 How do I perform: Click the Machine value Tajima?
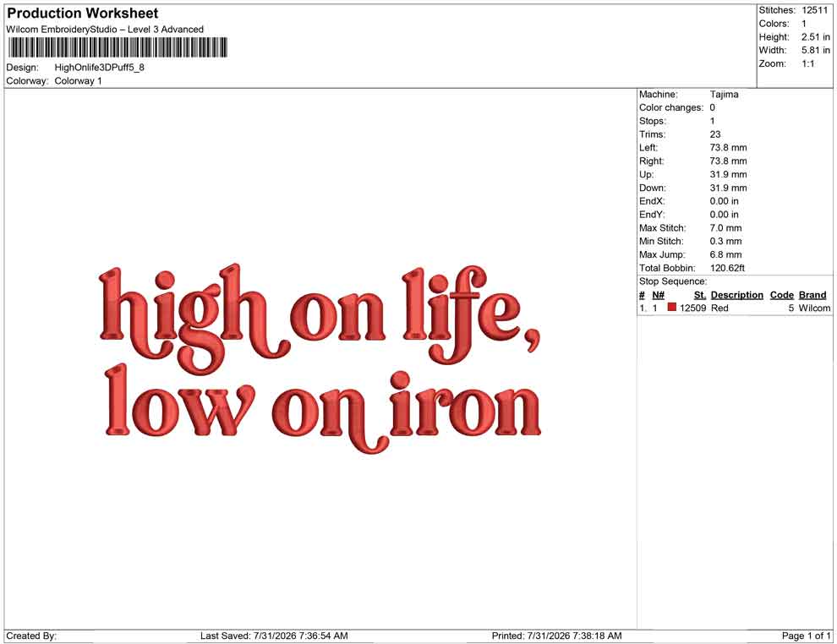click(724, 95)
